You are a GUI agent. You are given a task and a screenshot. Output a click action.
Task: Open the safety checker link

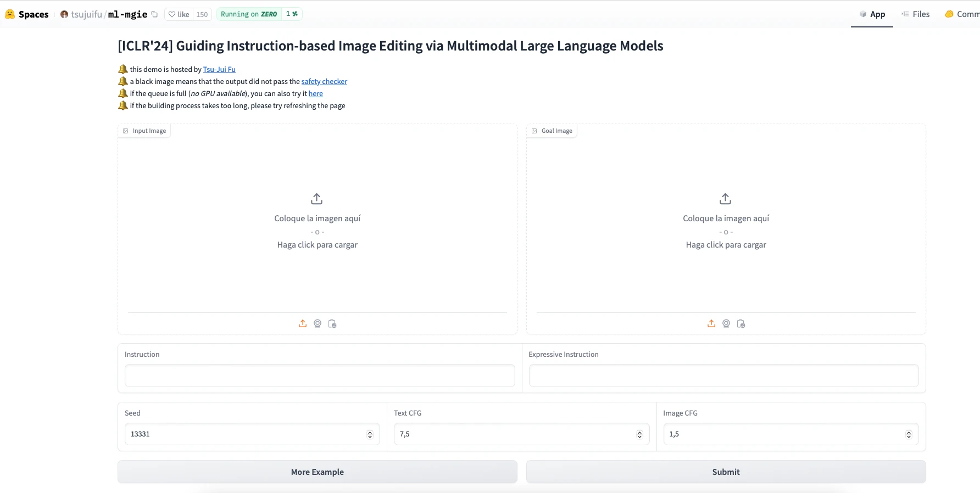[324, 81]
